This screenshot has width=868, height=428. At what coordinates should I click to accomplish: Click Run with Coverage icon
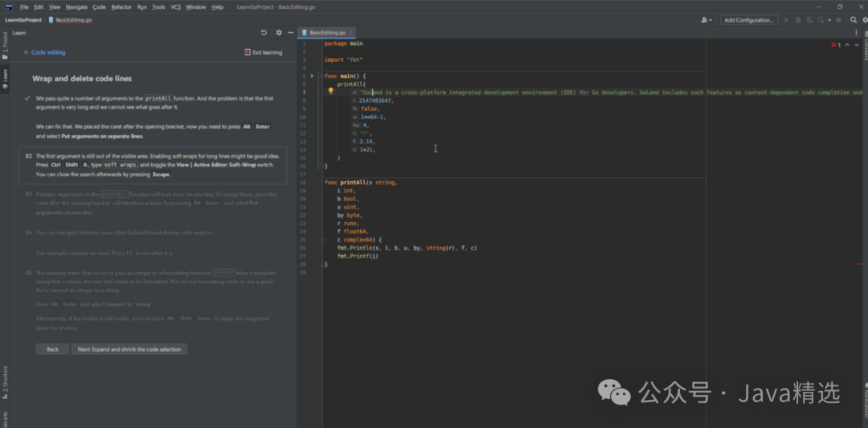pyautogui.click(x=809, y=20)
